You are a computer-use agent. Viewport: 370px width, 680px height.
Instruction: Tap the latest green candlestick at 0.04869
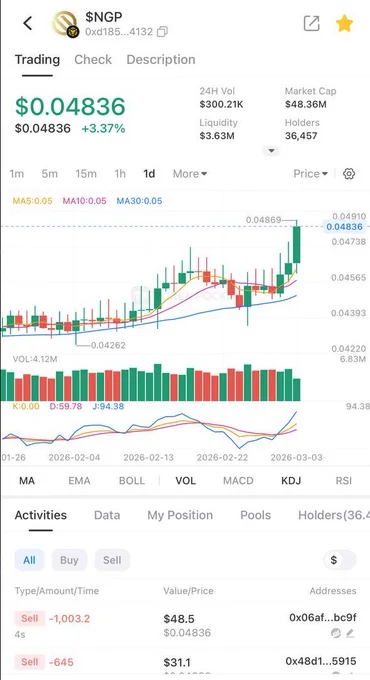[x=297, y=245]
